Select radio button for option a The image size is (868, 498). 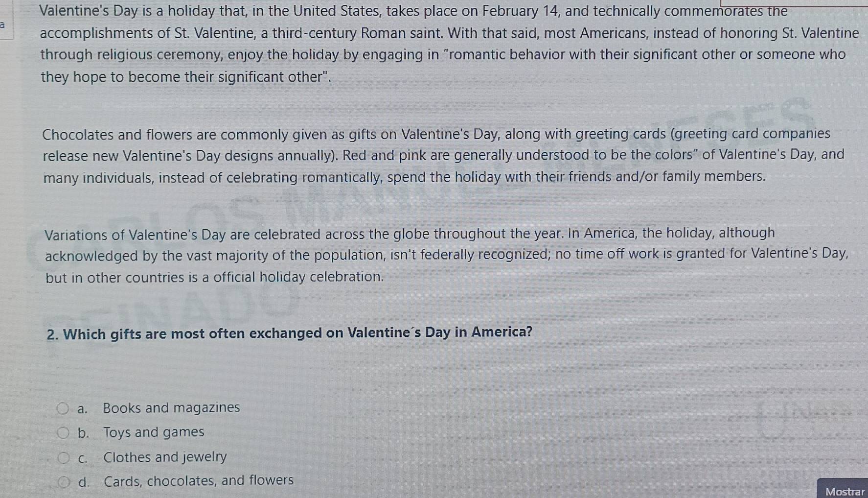63,408
